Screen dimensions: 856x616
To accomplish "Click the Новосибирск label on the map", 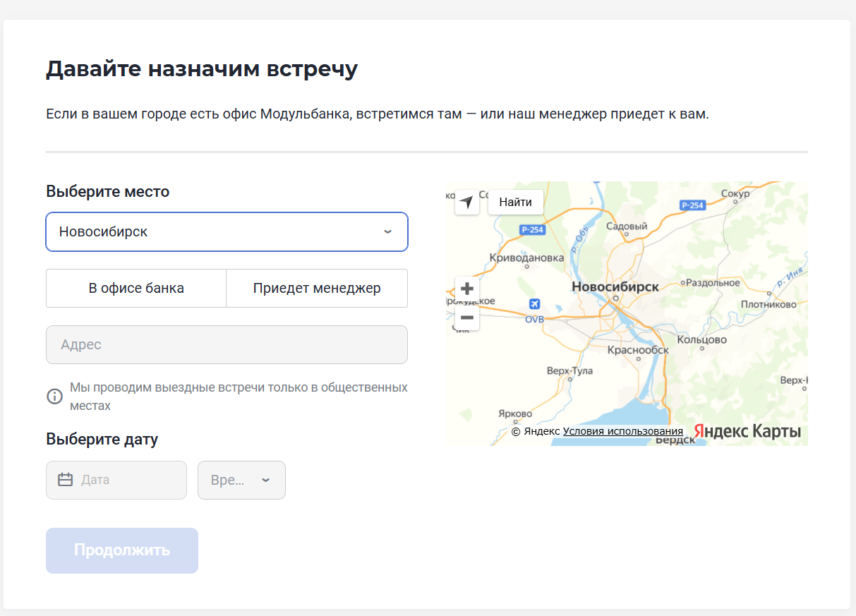I will (x=615, y=286).
